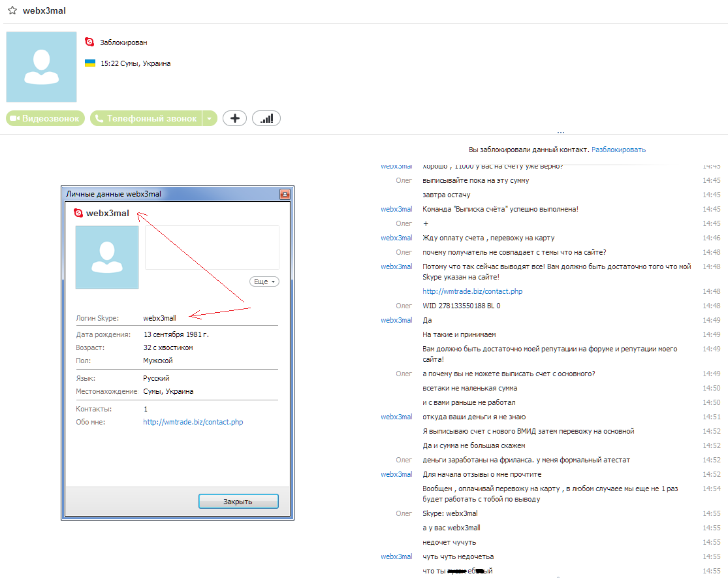Image resolution: width=728 pixels, height=578 pixels.
Task: Click the message 'недочет чучуть'
Action: [449, 542]
